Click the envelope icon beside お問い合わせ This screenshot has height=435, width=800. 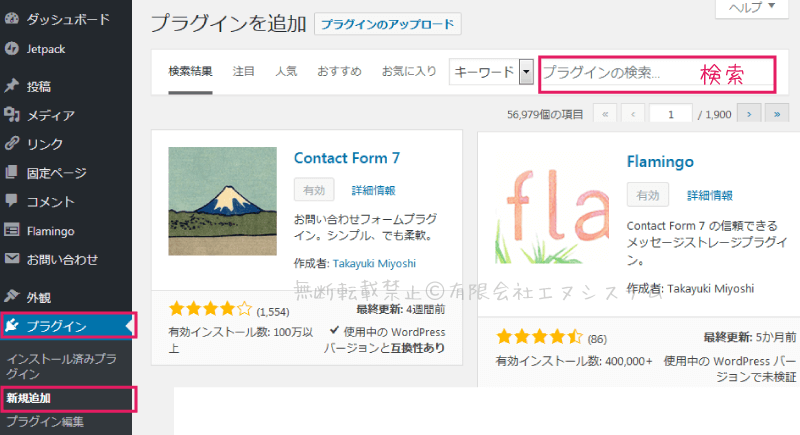coord(11,259)
